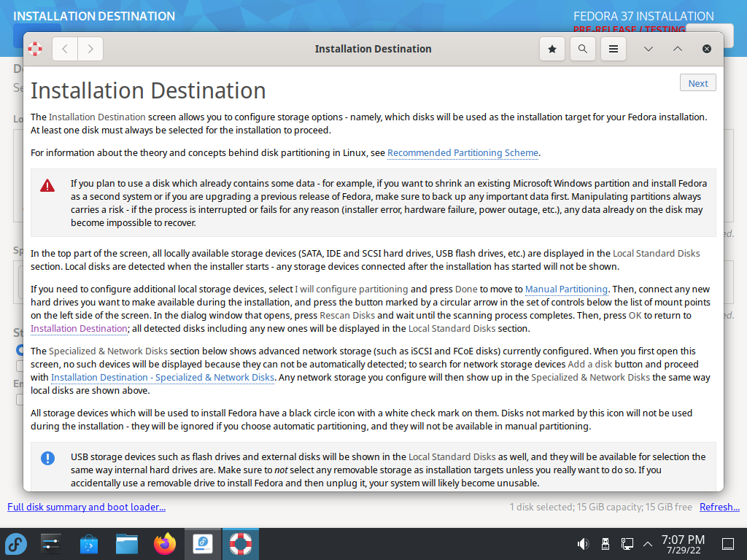The height and width of the screenshot is (560, 747).
Task: Open removable devices tray icon
Action: tap(605, 544)
